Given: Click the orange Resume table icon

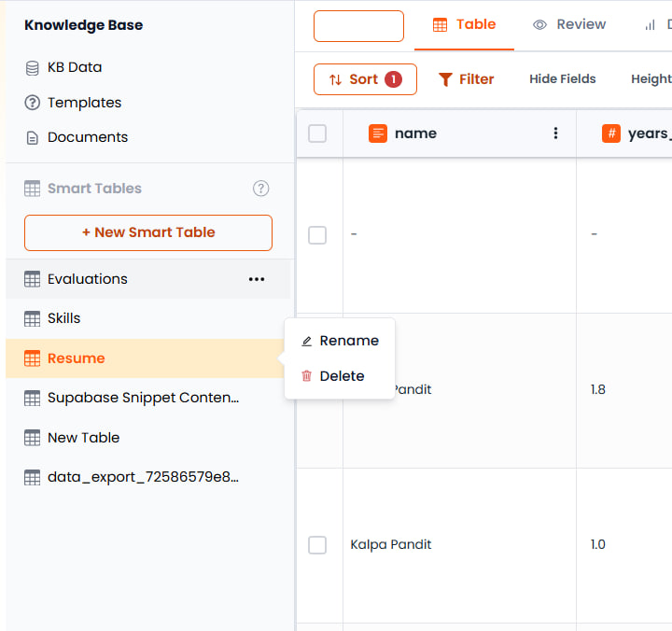Looking at the screenshot, I should coord(32,358).
